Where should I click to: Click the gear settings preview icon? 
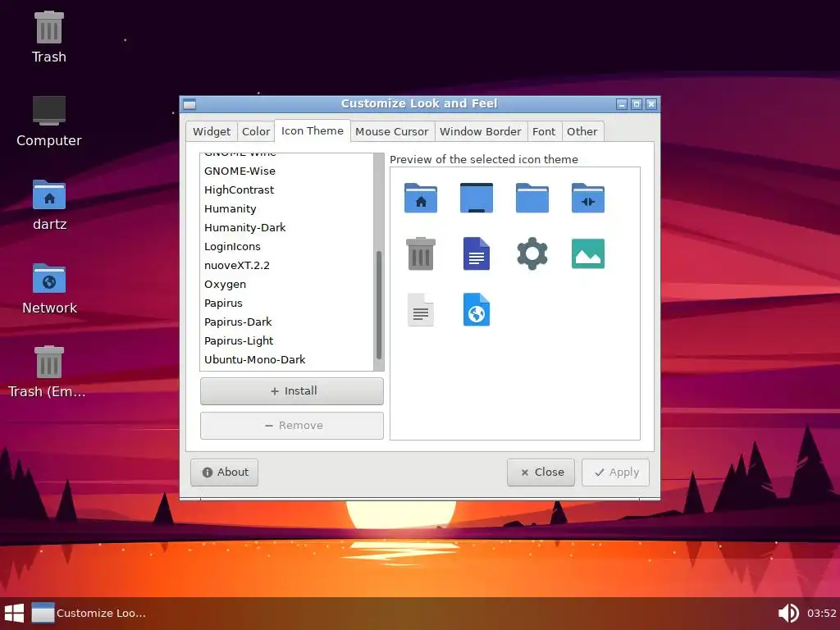point(532,254)
